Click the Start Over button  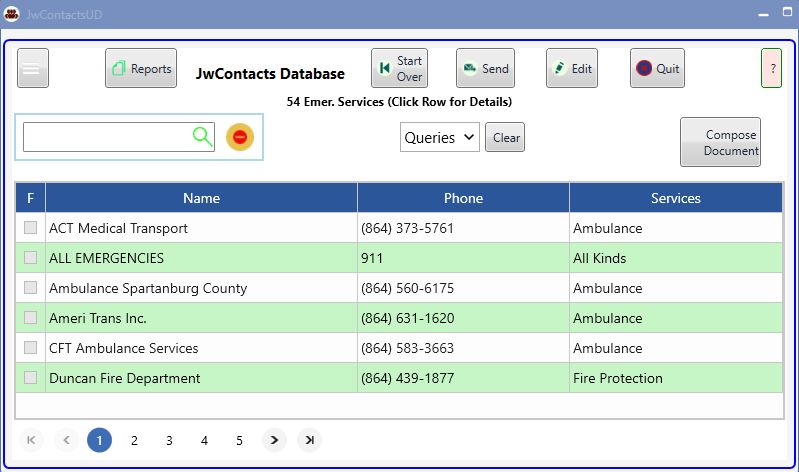[x=400, y=68]
